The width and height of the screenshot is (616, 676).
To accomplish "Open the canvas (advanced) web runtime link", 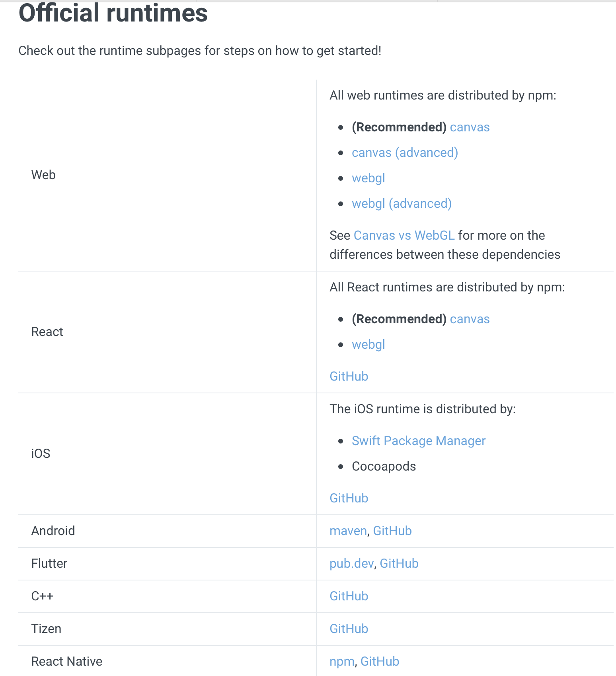I will click(x=405, y=152).
